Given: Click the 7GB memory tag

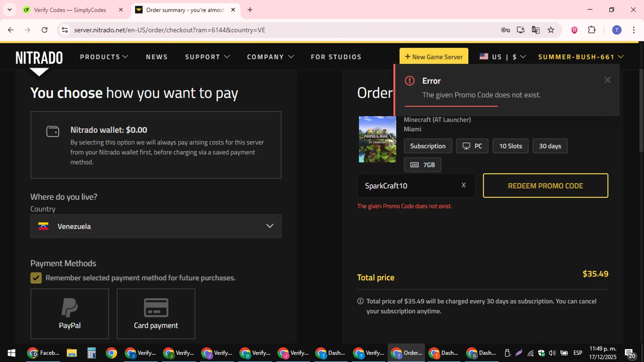Looking at the screenshot, I should point(422,165).
